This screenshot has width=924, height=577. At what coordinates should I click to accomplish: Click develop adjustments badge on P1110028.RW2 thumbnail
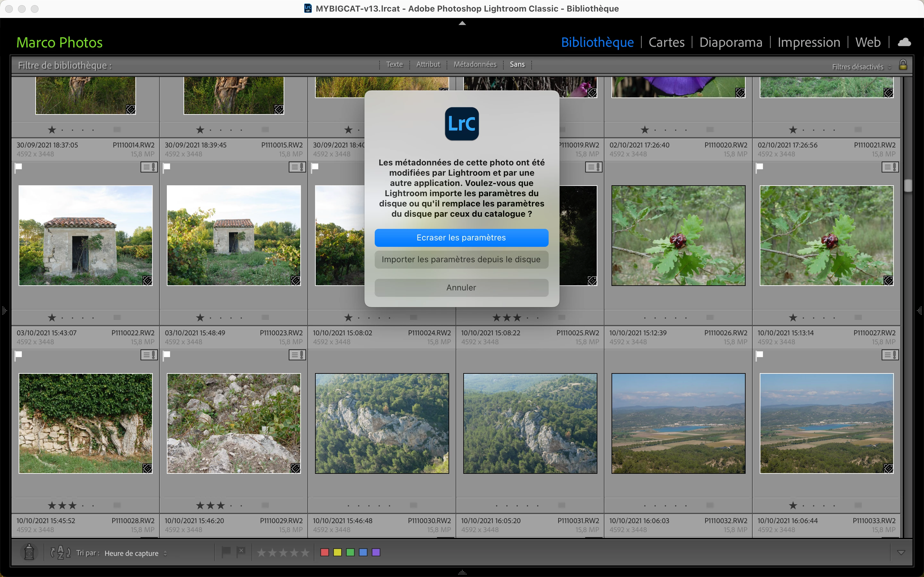pyautogui.click(x=147, y=468)
